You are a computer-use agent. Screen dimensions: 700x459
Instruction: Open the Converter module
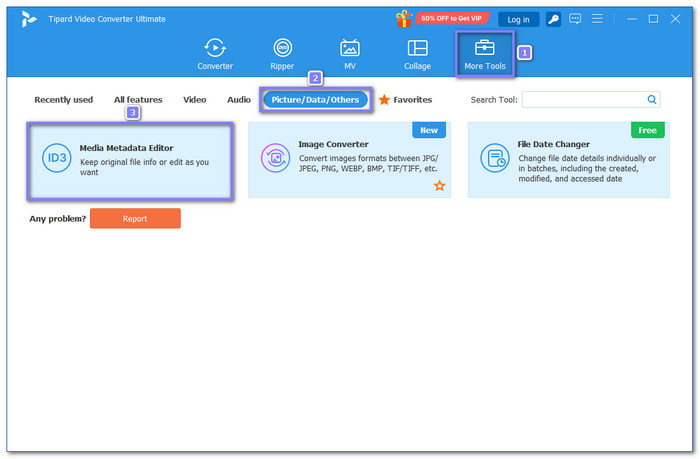(215, 54)
